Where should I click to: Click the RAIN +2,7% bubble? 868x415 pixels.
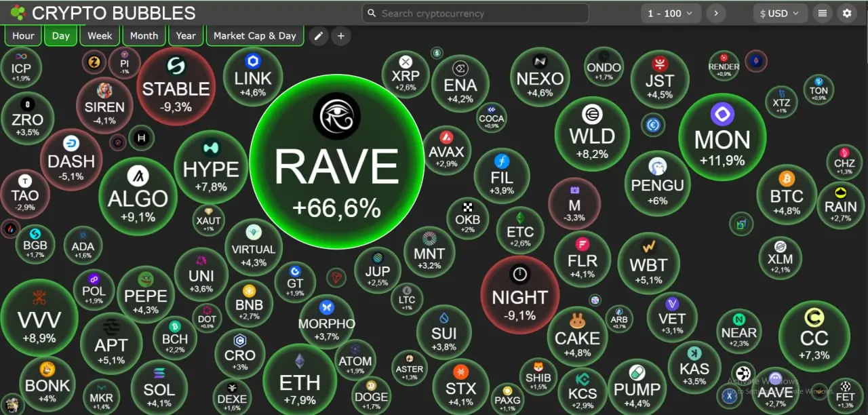tap(840, 205)
